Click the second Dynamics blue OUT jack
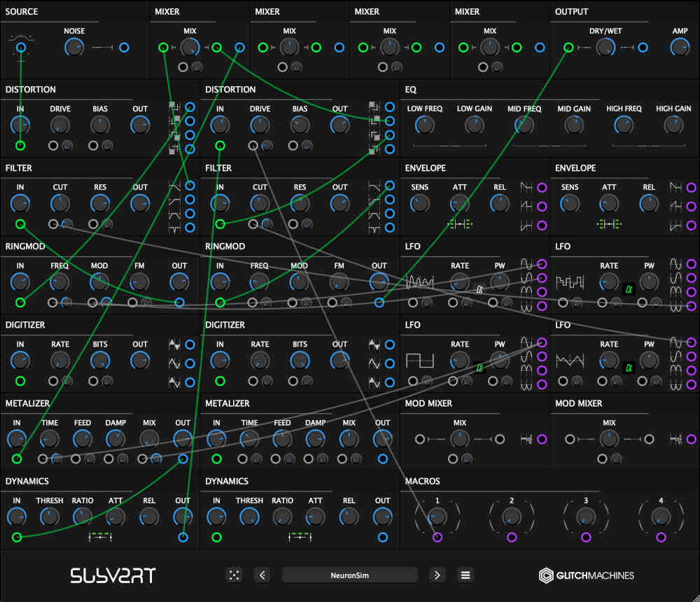This screenshot has width=700, height=602. click(383, 537)
